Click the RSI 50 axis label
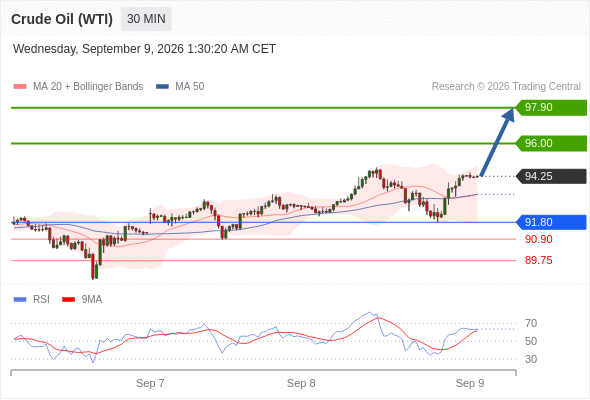The height and width of the screenshot is (400, 590). pyautogui.click(x=531, y=341)
